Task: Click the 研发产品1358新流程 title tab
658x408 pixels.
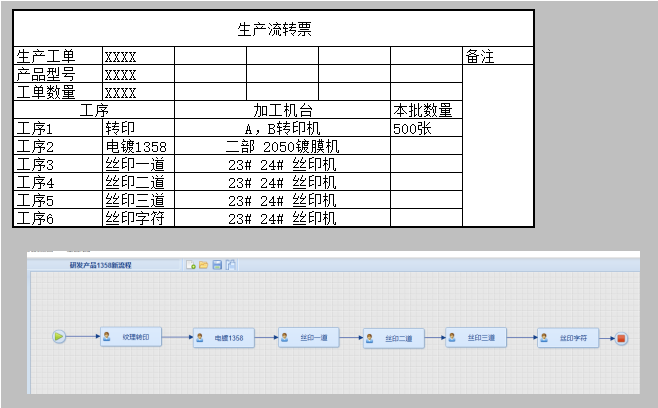Action: coord(100,265)
